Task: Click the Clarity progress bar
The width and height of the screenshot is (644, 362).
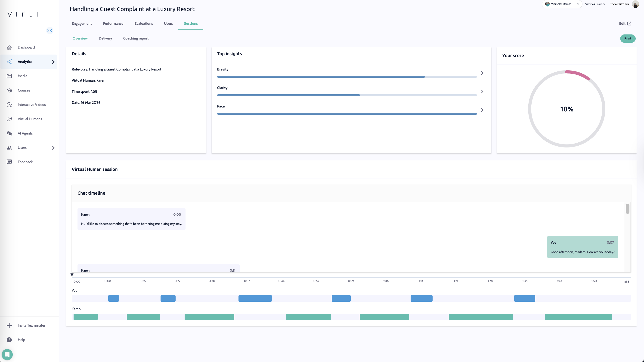Action: tap(347, 95)
